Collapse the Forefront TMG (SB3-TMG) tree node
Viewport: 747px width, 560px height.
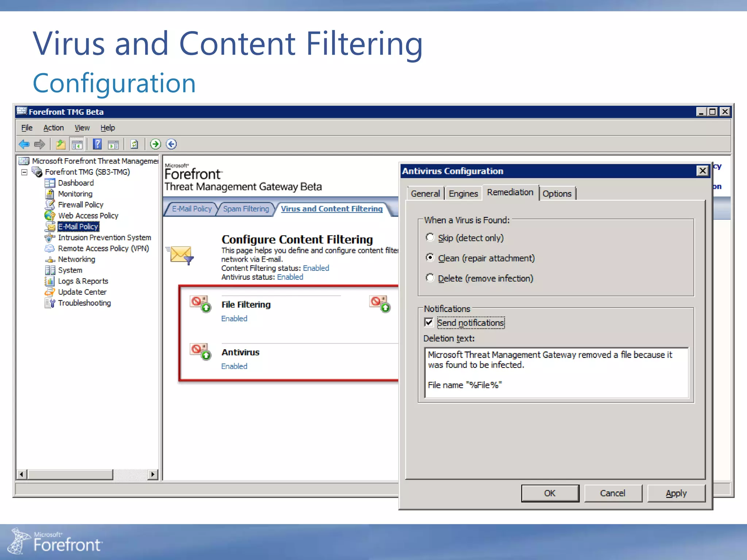tap(24, 172)
